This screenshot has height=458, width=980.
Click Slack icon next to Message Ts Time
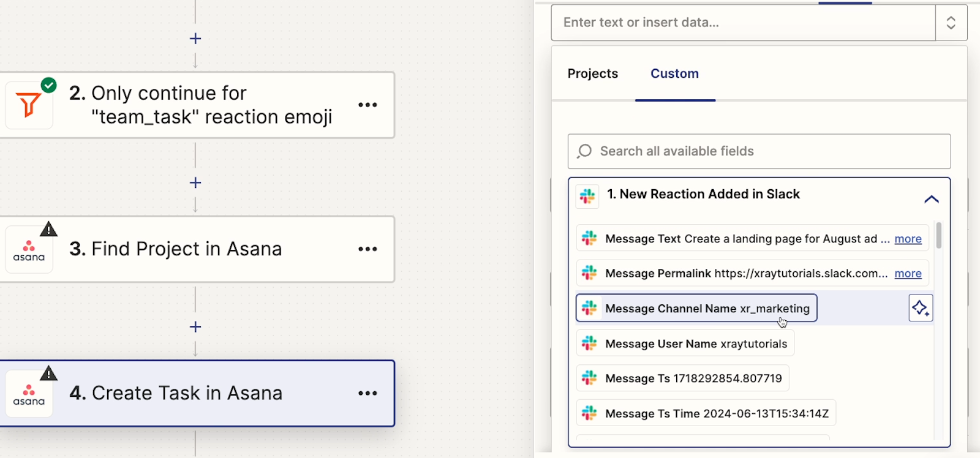pos(589,413)
